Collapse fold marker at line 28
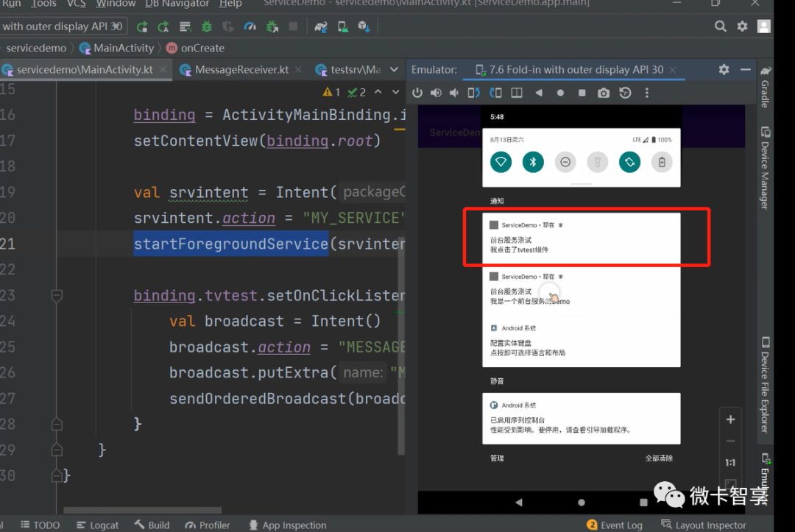The height and width of the screenshot is (532, 795). 57,424
